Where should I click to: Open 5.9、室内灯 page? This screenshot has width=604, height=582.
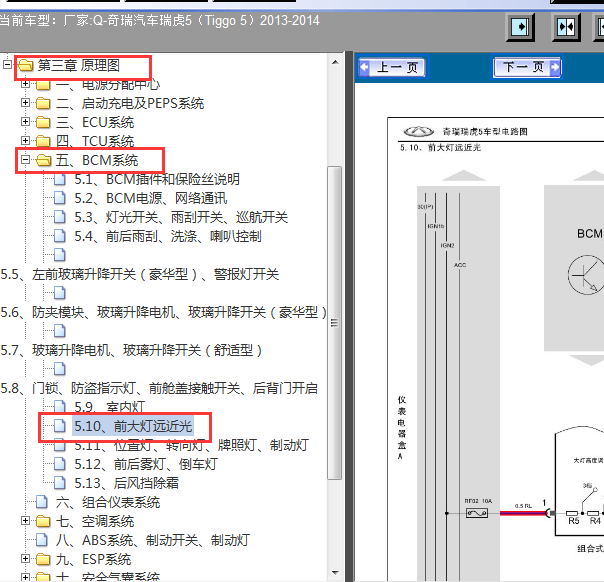coord(109,407)
